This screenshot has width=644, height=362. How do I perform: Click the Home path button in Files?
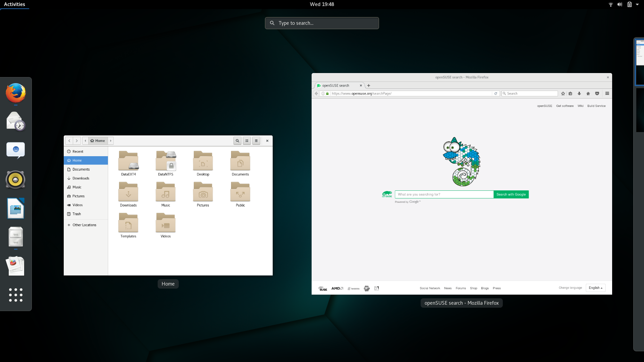click(98, 141)
